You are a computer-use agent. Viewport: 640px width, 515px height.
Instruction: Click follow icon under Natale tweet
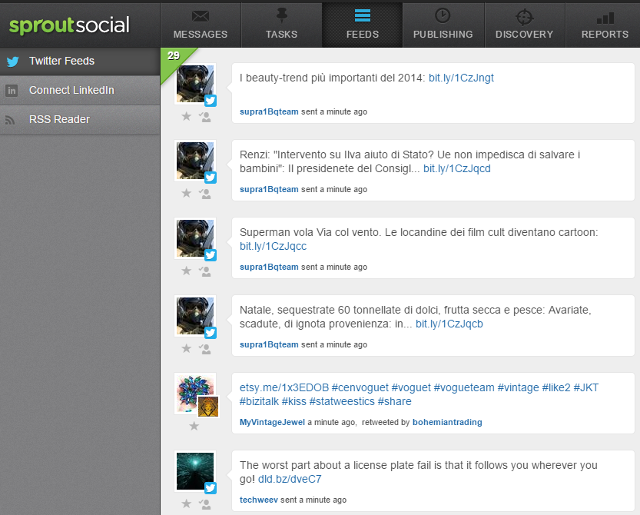tap(205, 349)
